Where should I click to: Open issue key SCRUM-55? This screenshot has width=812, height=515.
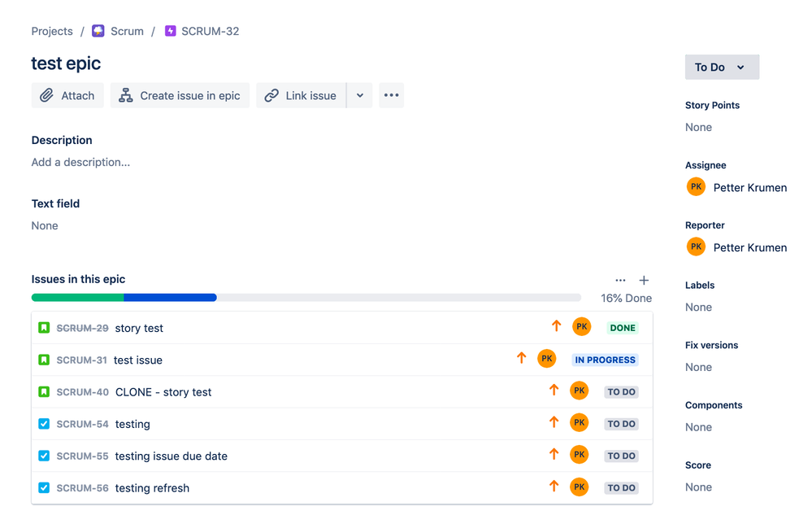[x=82, y=456]
